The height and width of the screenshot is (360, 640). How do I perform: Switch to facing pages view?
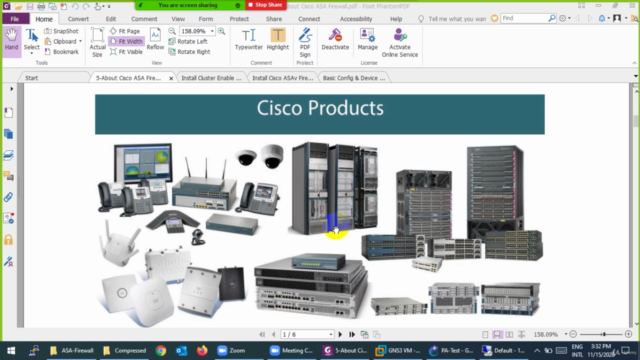click(509, 334)
